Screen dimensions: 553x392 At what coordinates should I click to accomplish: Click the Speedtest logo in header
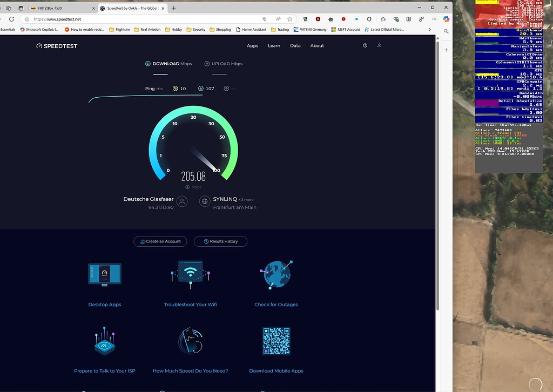point(57,46)
